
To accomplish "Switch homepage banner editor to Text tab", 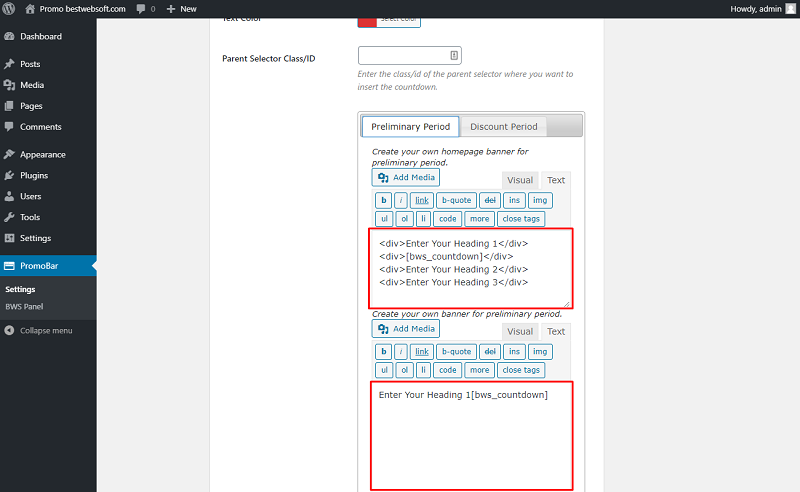I will [x=556, y=180].
